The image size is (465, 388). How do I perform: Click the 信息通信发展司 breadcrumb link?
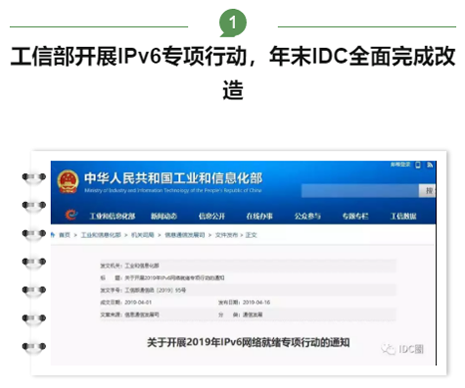(185, 235)
